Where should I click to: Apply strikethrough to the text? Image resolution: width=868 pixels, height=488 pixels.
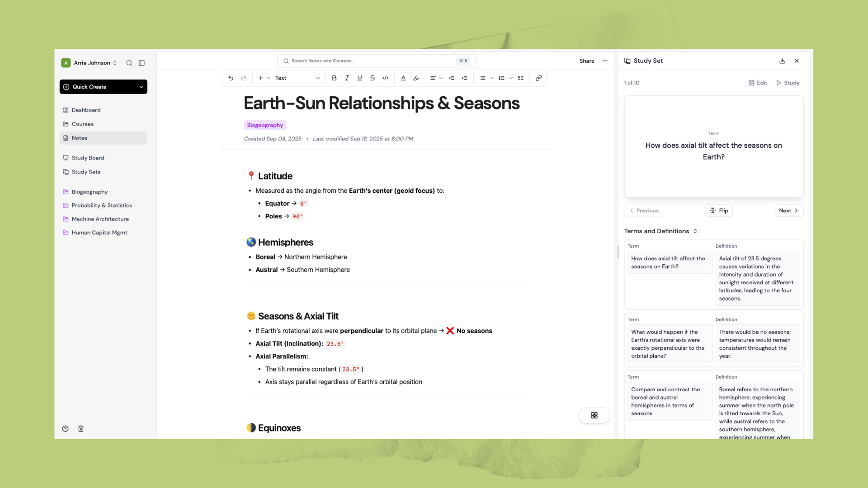pyautogui.click(x=372, y=78)
